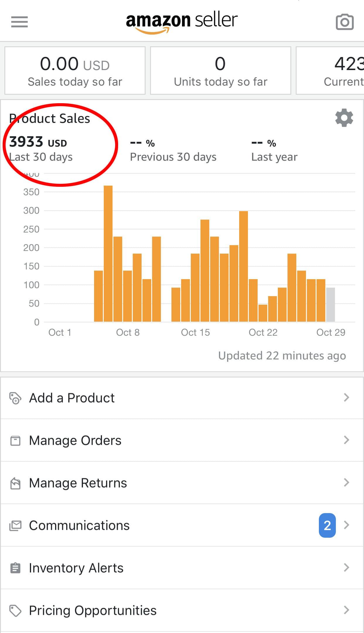Open the Communications menu item
The image size is (364, 633).
coord(79,525)
